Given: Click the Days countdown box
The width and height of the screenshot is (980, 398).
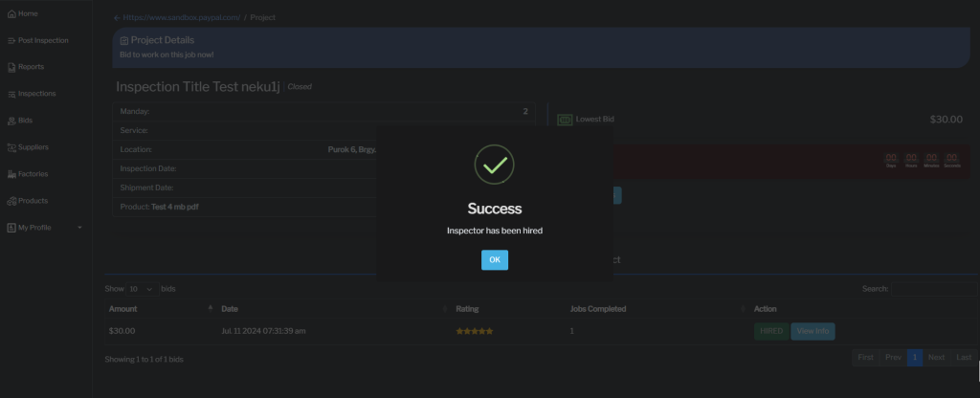Looking at the screenshot, I should (x=891, y=161).
